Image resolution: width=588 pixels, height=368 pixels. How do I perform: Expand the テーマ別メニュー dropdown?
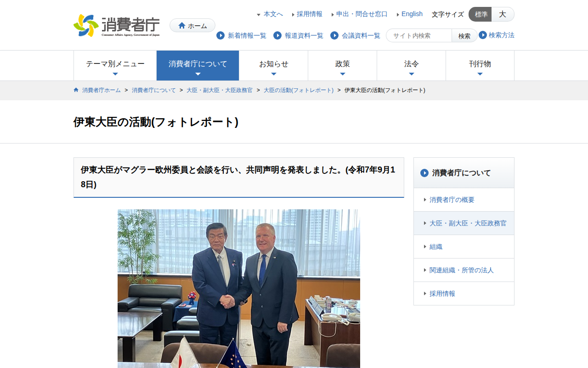(115, 66)
